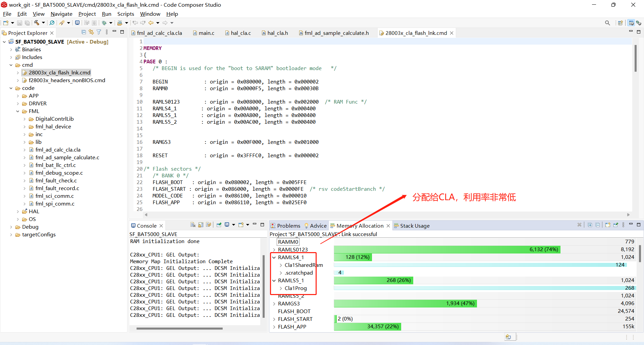
Task: Switch to the CCS Debug perspective icon
Action: [x=639, y=23]
